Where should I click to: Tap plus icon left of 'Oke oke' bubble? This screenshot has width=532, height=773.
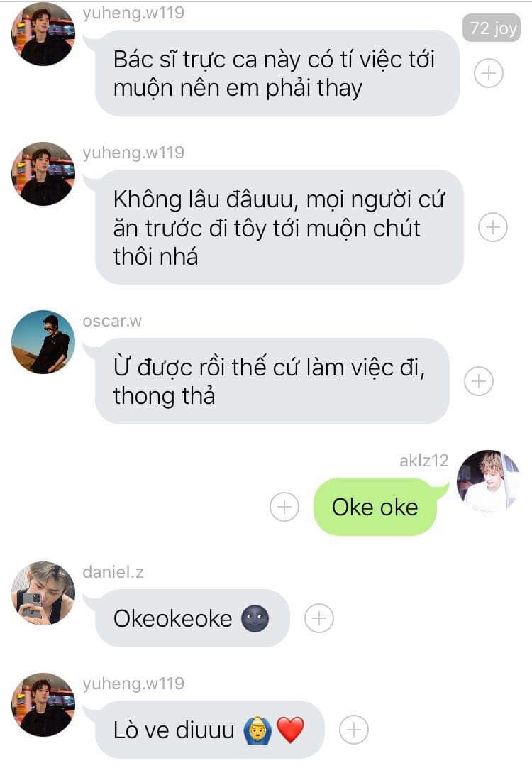tap(284, 507)
